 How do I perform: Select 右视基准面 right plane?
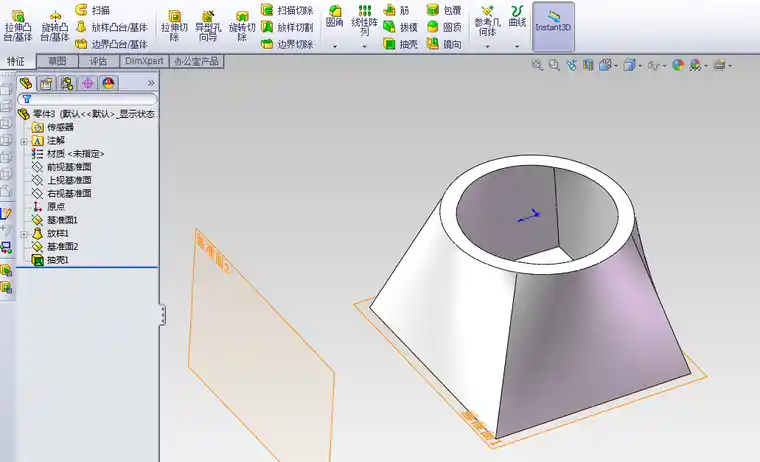(x=62, y=193)
